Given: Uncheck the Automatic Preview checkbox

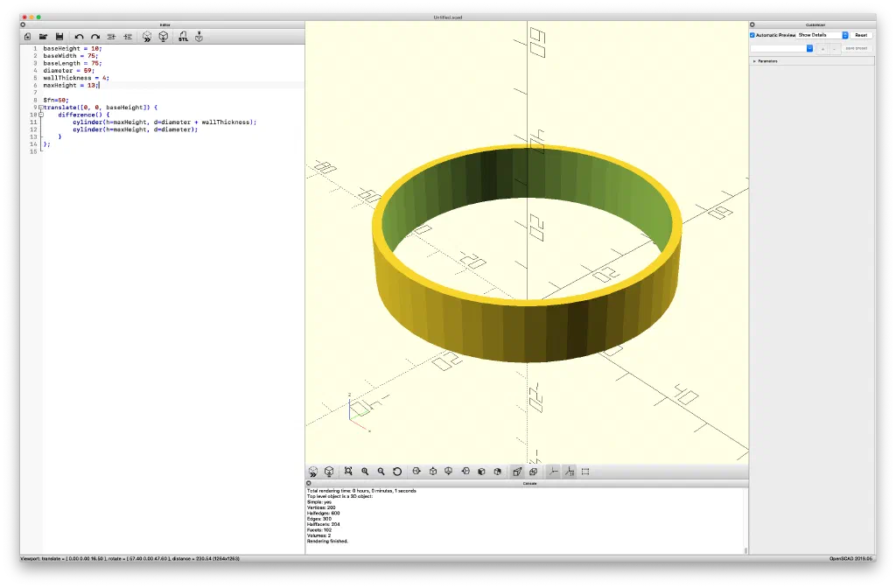Looking at the screenshot, I should pyautogui.click(x=752, y=35).
